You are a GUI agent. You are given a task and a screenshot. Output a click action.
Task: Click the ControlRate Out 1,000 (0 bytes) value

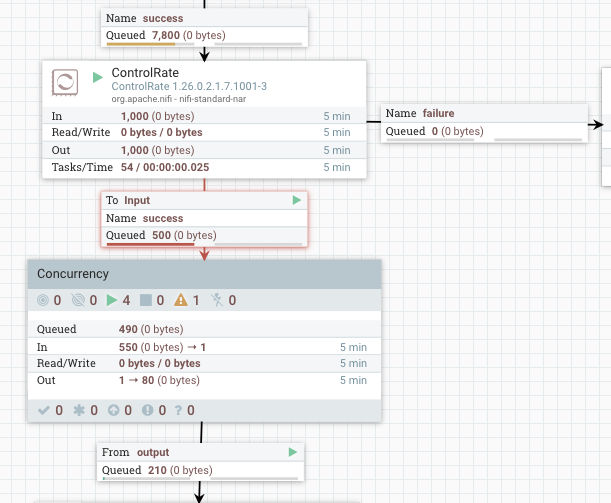(157, 150)
